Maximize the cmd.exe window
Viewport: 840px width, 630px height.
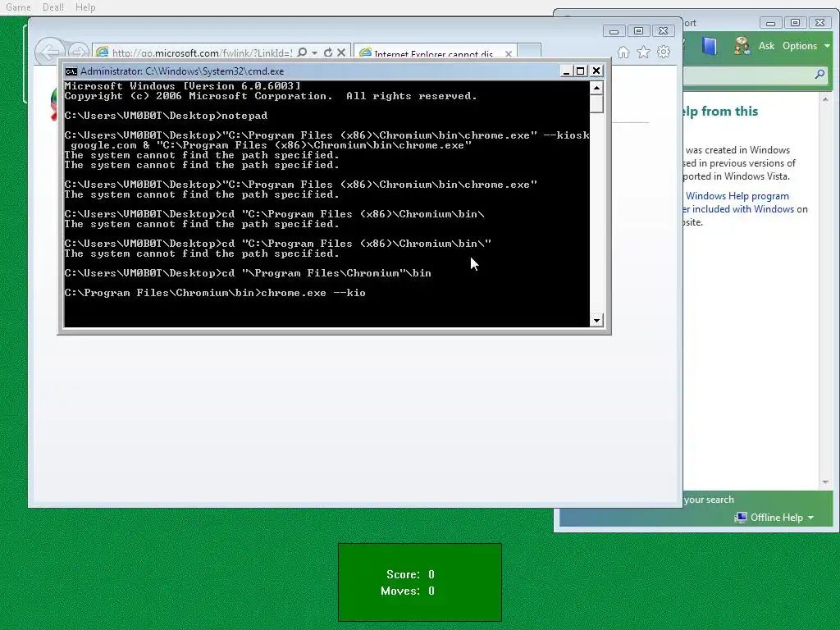click(x=580, y=71)
